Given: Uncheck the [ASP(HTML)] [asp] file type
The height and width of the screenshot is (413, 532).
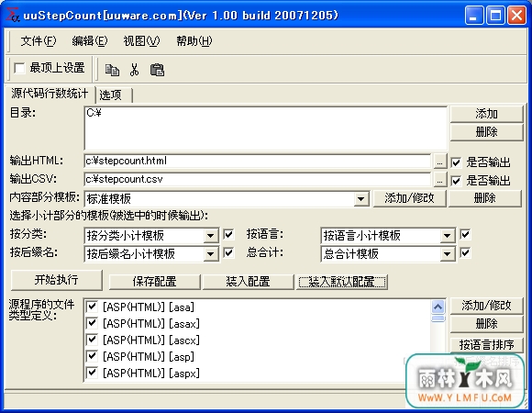Looking at the screenshot, I should click(x=92, y=356).
